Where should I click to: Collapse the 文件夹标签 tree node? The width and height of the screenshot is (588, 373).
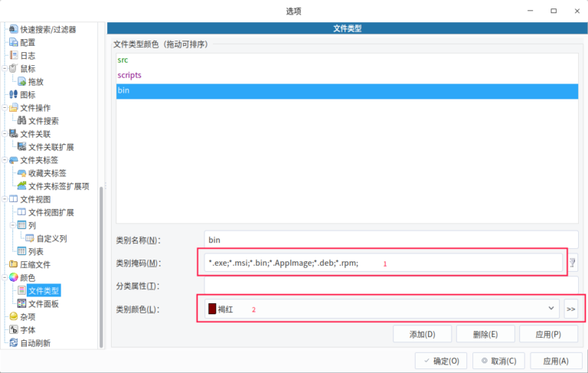(x=5, y=160)
